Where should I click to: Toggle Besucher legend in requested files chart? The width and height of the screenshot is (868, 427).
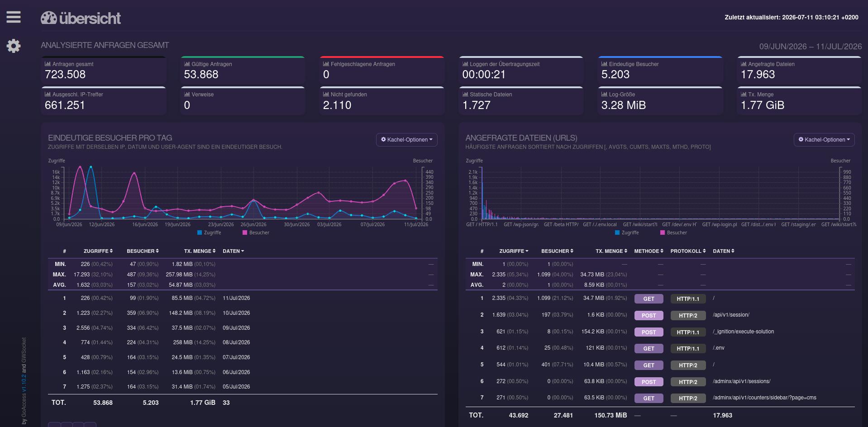(673, 232)
